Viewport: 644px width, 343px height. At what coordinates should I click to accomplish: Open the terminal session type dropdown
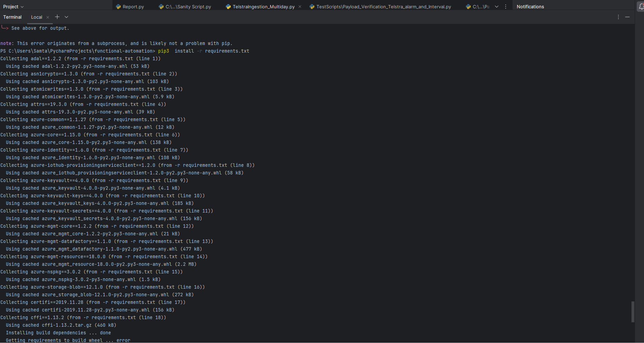(66, 17)
